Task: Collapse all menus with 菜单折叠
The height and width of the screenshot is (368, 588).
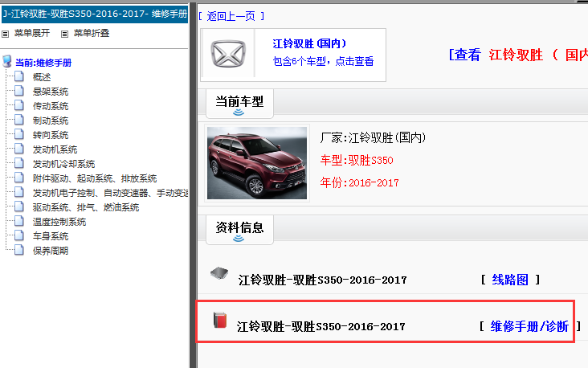Action: click(92, 34)
